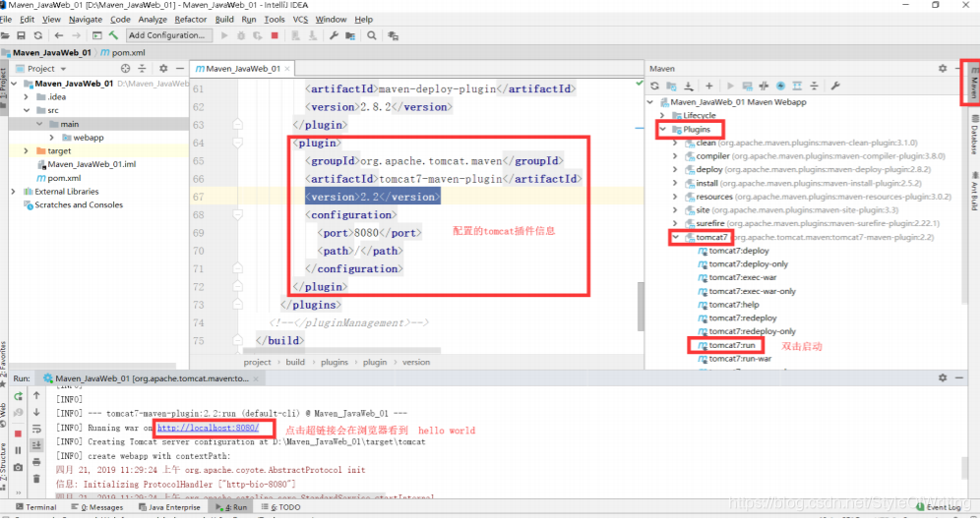Toggle Scroll to End in Run console

(x=36, y=445)
